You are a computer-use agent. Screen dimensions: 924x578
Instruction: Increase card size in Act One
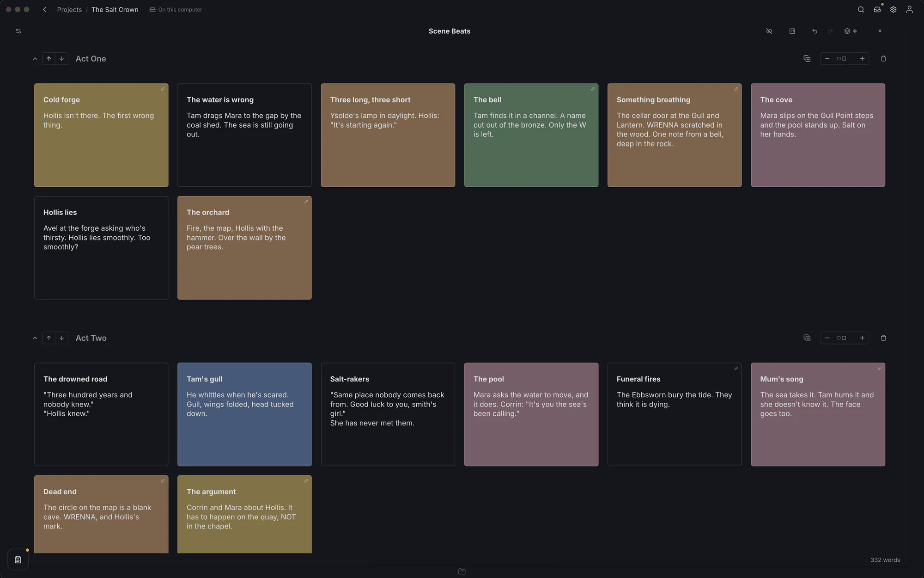(862, 59)
